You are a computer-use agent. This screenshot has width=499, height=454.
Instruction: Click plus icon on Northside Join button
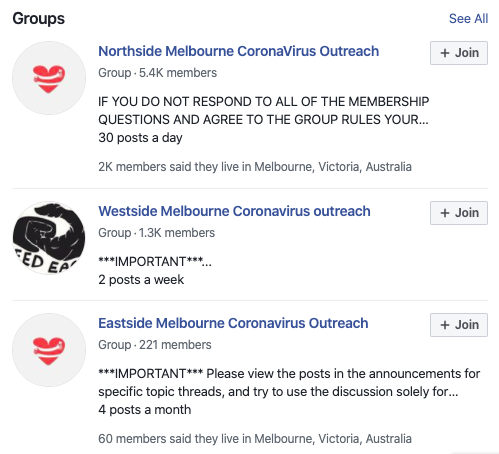point(445,53)
